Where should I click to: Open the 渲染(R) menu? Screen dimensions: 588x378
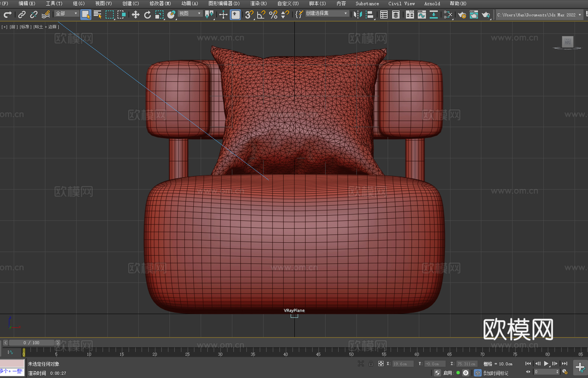pyautogui.click(x=258, y=3)
